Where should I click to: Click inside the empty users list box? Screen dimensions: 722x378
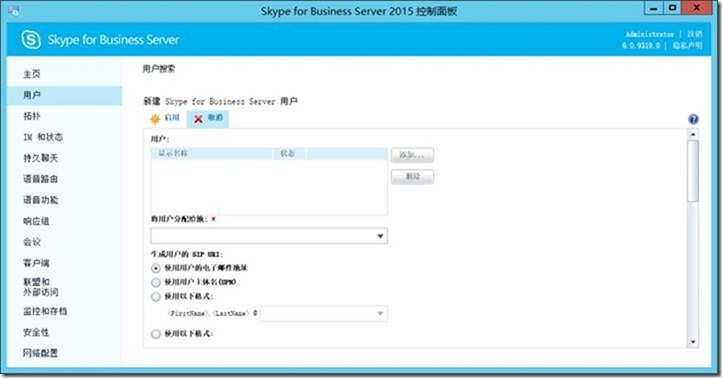[x=269, y=187]
